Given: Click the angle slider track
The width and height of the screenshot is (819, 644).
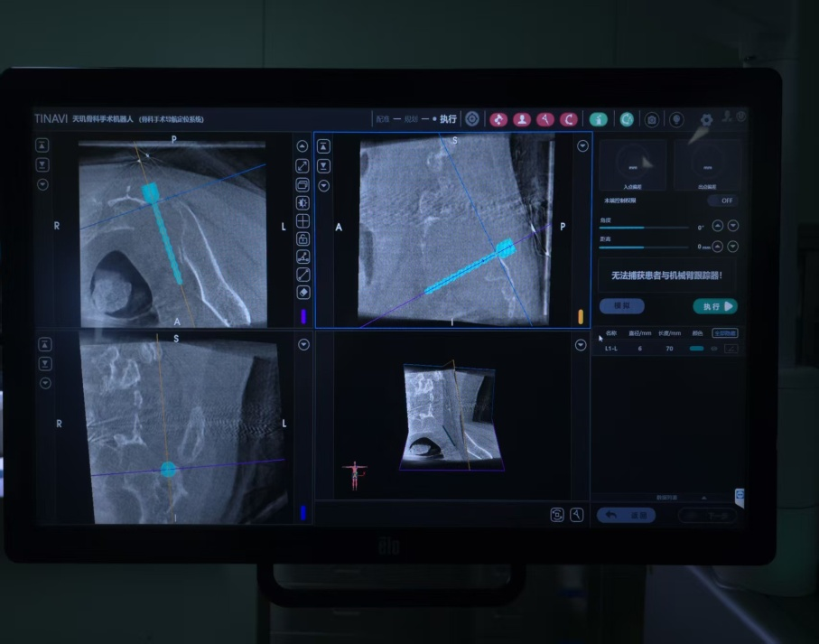Looking at the screenshot, I should point(644,228).
